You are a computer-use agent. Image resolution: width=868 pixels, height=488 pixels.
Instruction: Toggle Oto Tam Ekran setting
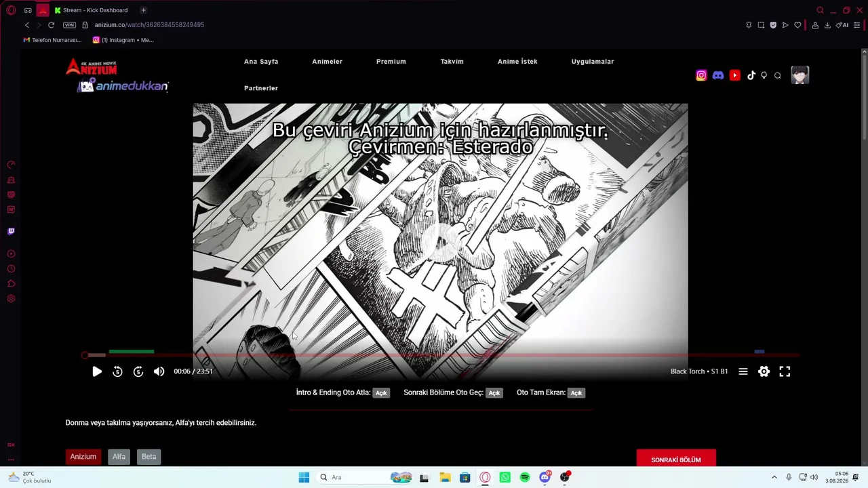coord(576,393)
